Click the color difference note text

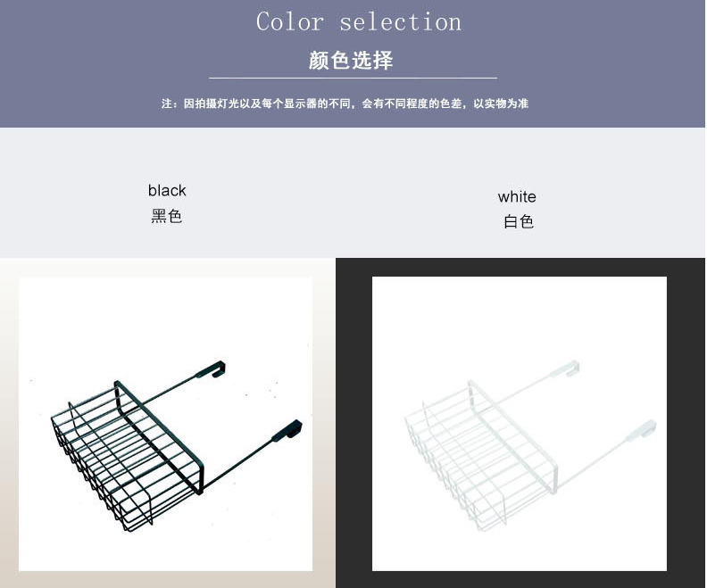(345, 104)
